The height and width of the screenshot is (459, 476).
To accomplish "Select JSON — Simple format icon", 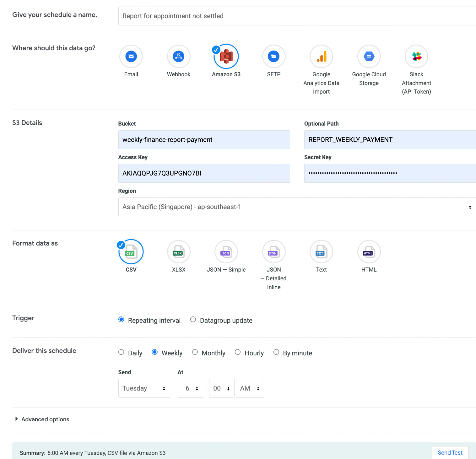I will (226, 252).
